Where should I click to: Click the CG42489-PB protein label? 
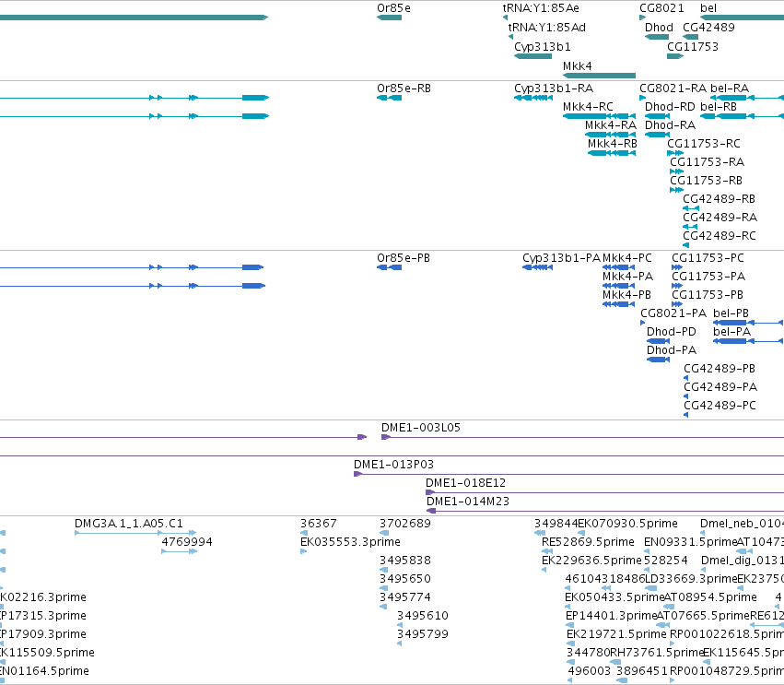(x=720, y=370)
